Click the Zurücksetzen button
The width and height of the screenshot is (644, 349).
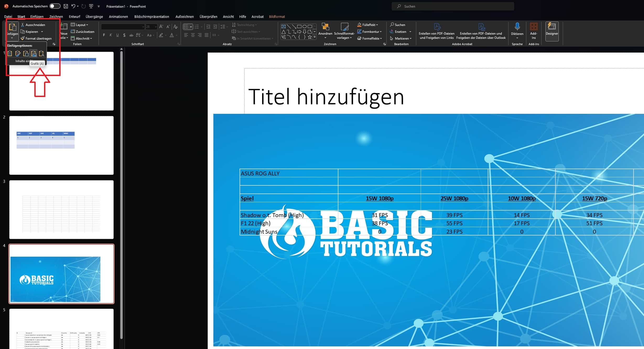82,31
